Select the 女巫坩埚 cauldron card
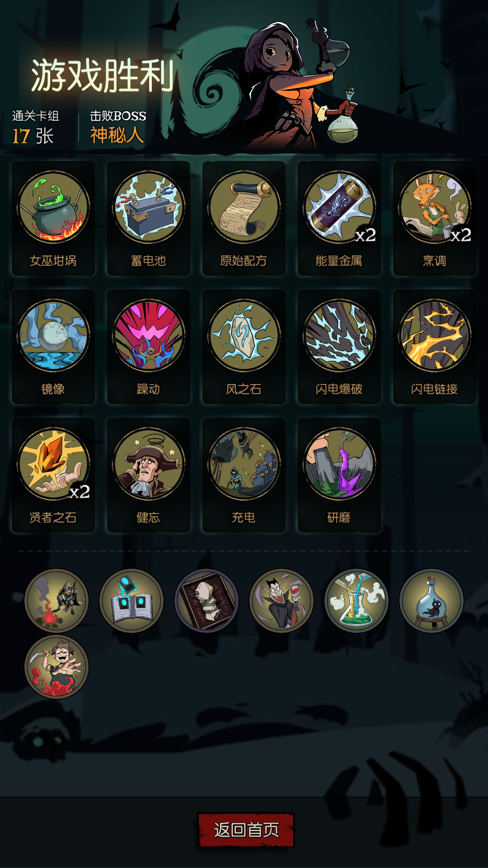Screen dimensions: 488x868 point(53,218)
